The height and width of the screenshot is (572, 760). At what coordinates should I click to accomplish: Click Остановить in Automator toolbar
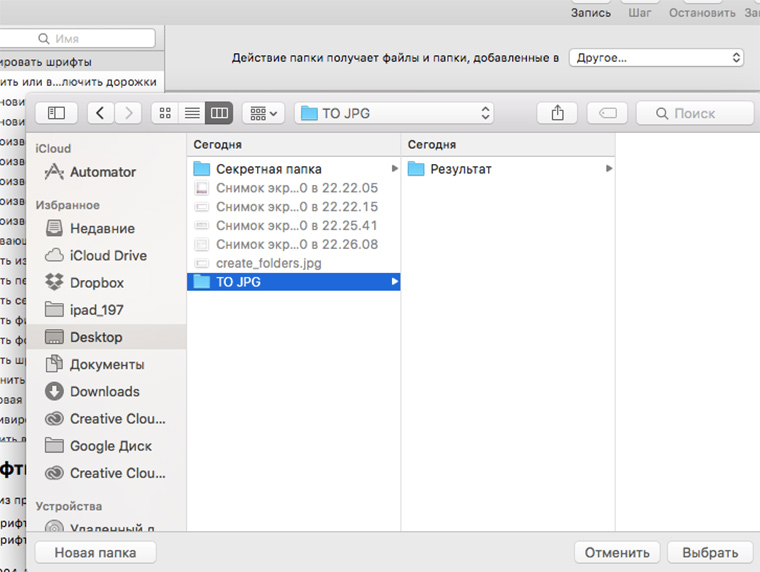pos(702,13)
